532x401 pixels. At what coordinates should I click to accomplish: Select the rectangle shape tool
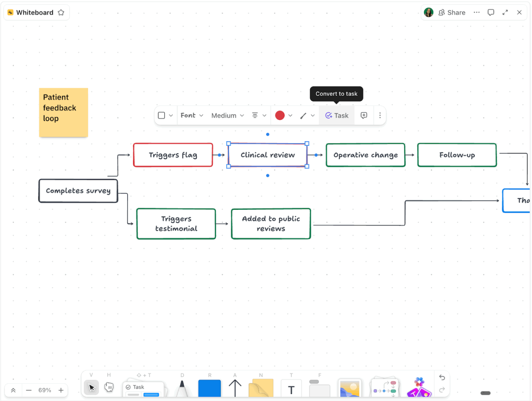(209, 388)
